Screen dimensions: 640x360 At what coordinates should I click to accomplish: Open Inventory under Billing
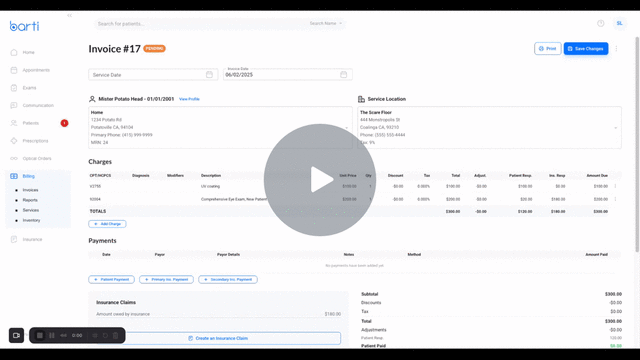coord(31,220)
